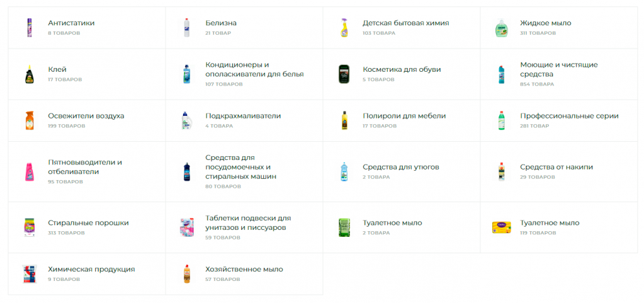
Task: Select Полироли для мебели category
Action: tap(404, 116)
